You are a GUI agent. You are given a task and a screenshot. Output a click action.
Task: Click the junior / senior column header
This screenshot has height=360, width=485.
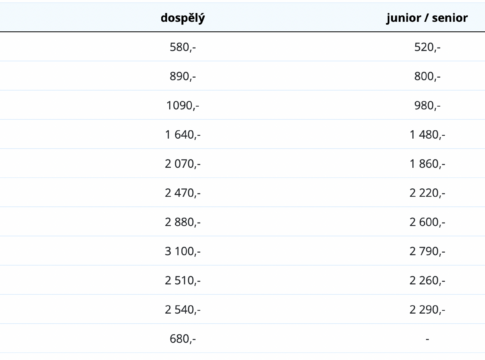click(x=427, y=18)
